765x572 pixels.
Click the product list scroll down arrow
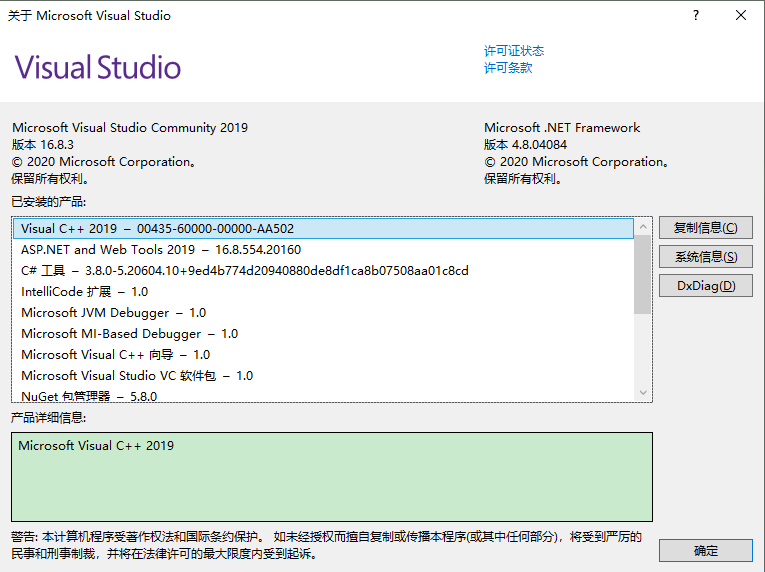(643, 393)
